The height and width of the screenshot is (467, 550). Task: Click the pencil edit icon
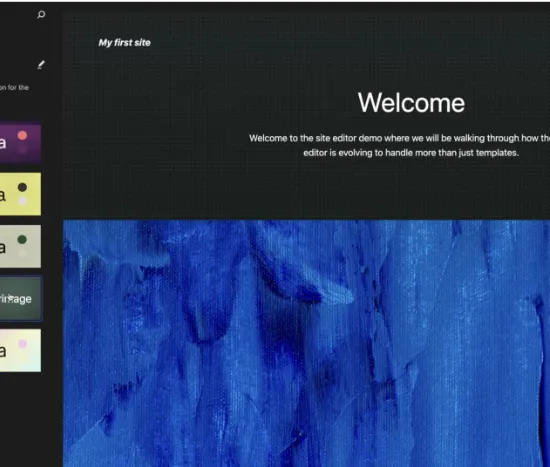pos(41,65)
